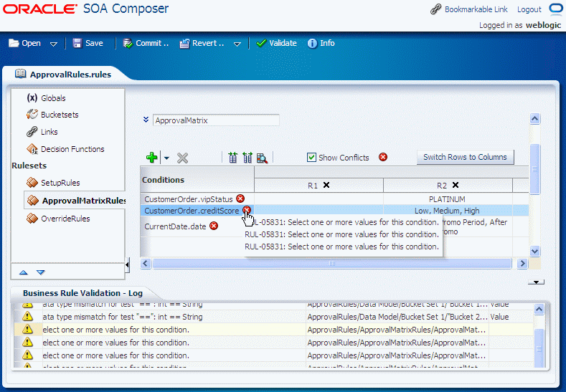The height and width of the screenshot is (392, 566).
Task: Delete rule R1 with its X
Action: click(x=326, y=185)
